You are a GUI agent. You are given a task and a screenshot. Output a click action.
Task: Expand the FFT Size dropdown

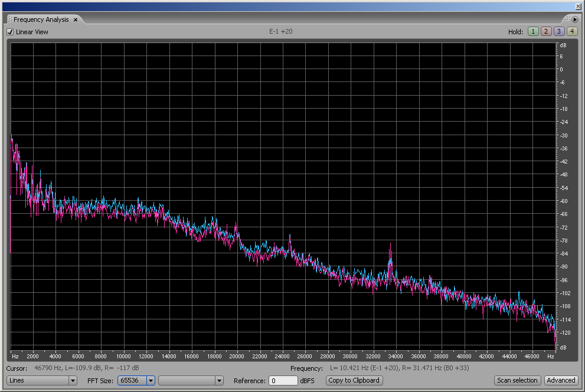[151, 381]
